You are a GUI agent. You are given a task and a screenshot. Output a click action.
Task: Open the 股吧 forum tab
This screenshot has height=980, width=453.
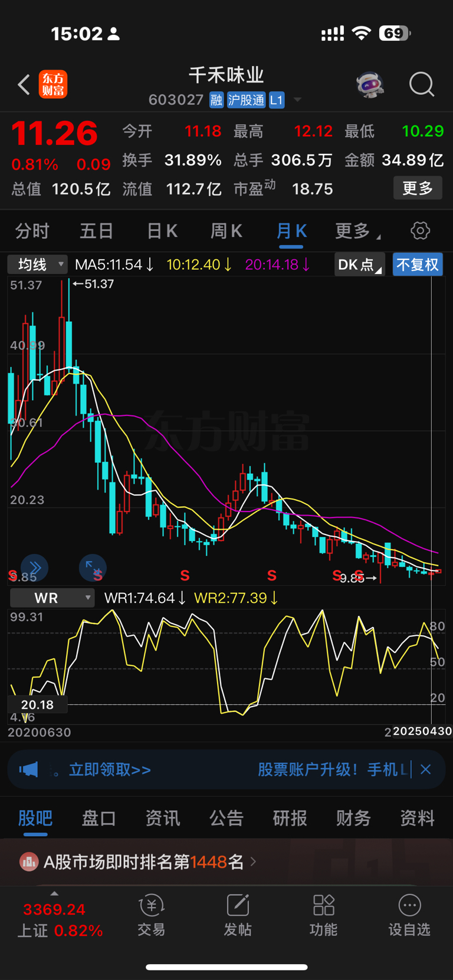pos(35,818)
